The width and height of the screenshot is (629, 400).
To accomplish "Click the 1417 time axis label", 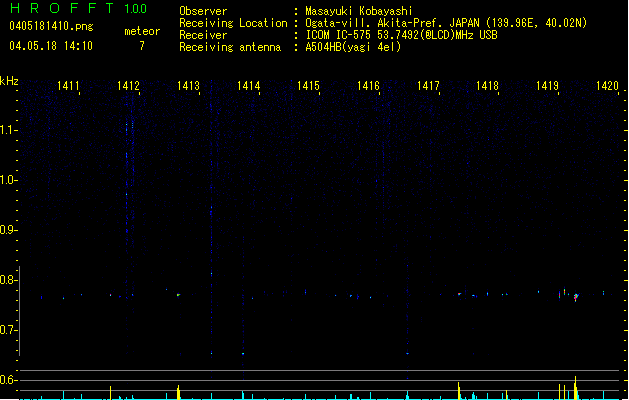I will 428,85.
